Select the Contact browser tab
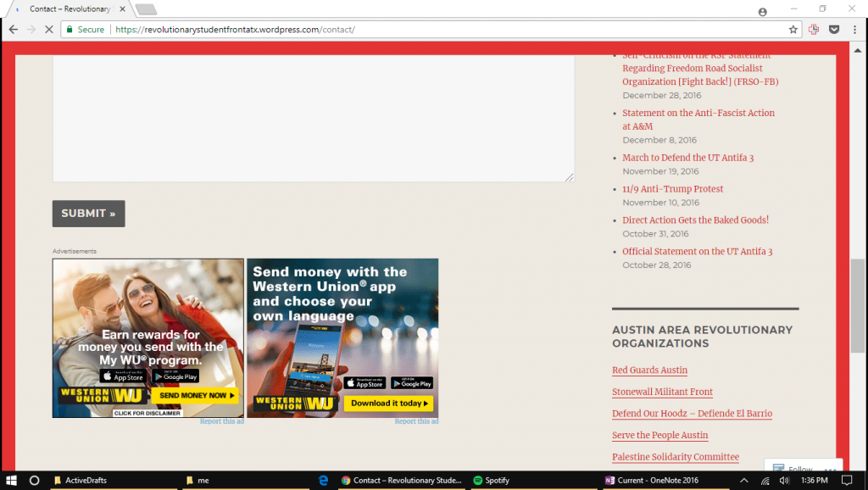868x490 pixels. point(68,9)
